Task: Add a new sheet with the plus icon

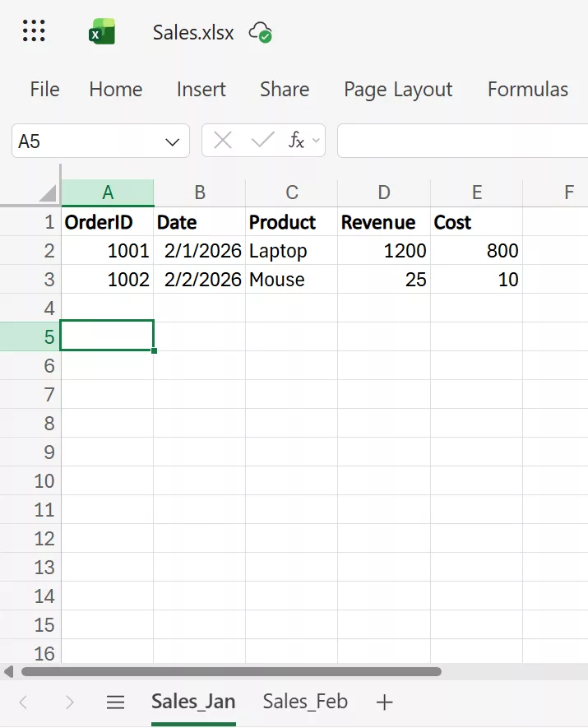Action: click(x=383, y=702)
